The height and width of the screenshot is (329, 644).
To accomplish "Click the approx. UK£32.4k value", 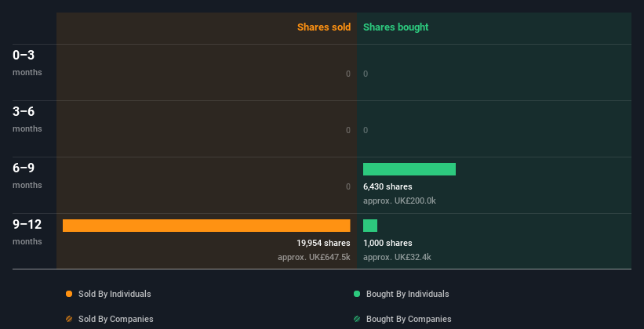I will [x=397, y=257].
